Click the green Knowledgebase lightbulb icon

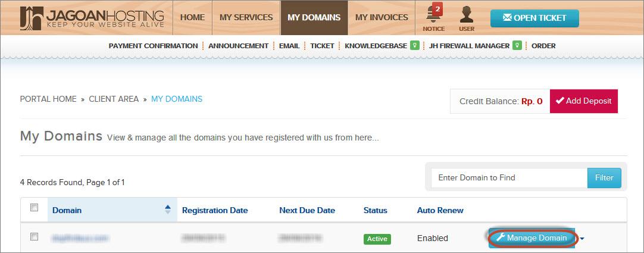point(416,45)
